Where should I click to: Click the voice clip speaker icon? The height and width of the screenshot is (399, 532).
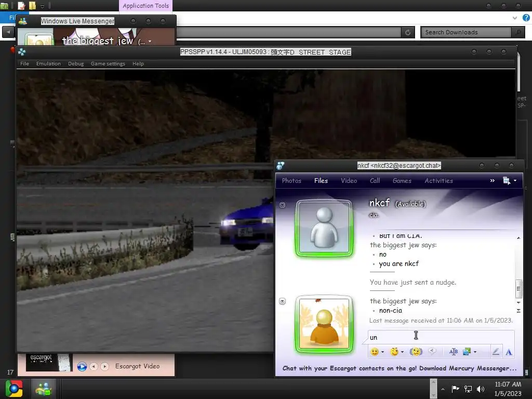click(432, 352)
